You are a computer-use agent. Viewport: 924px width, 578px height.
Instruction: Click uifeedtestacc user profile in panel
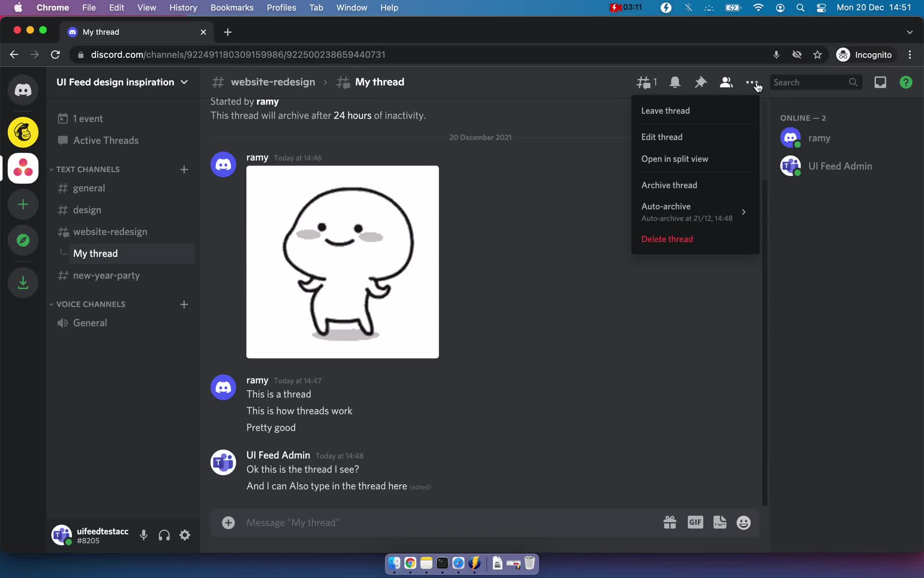coord(91,535)
